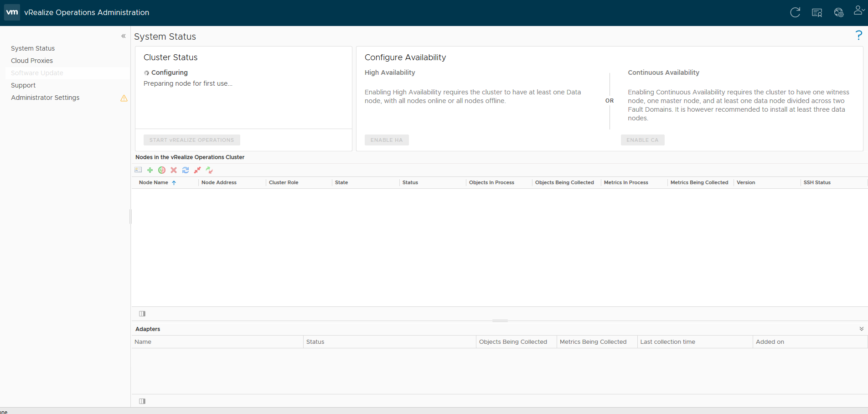Click 'Preparing node for first use...' text
The image size is (868, 414).
click(188, 83)
